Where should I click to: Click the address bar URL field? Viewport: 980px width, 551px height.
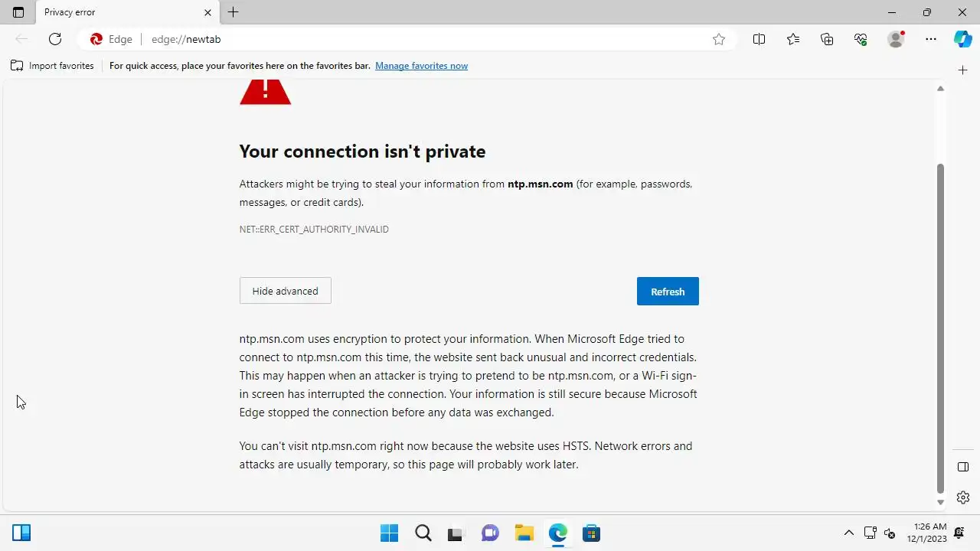(421, 39)
